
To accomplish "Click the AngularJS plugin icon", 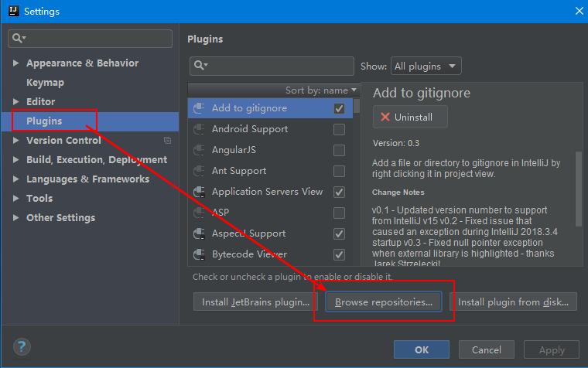I will tap(199, 150).
